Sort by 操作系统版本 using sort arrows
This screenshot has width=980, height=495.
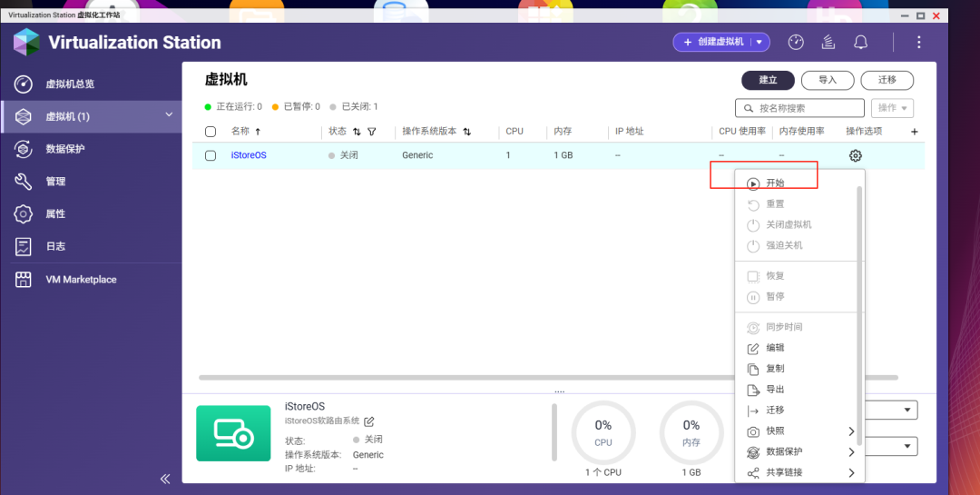pos(467,132)
